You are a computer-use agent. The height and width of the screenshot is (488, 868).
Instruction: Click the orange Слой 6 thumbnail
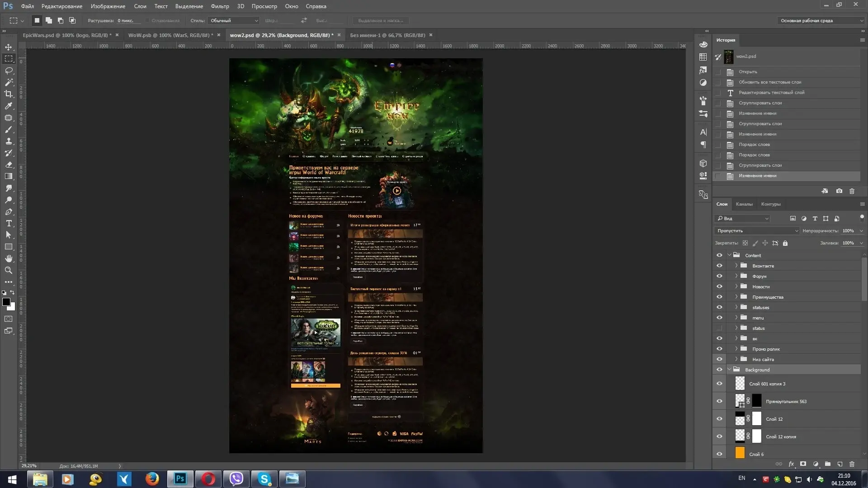point(740,453)
